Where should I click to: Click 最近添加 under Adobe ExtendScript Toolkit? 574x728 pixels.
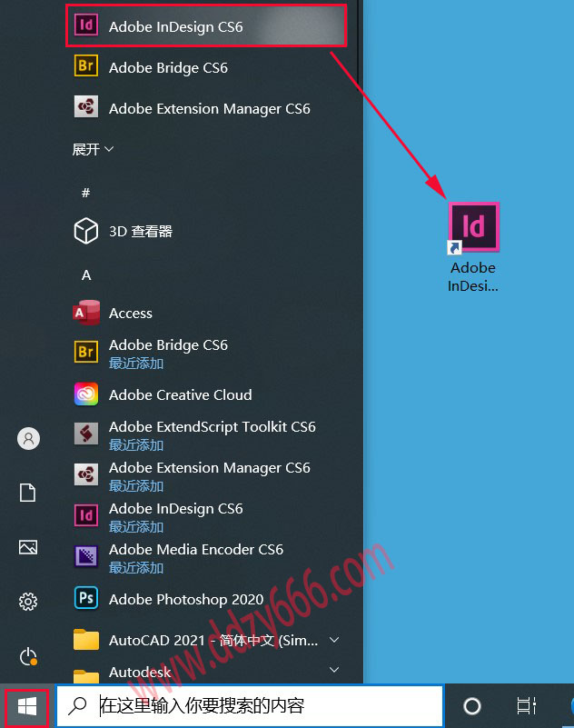(136, 444)
